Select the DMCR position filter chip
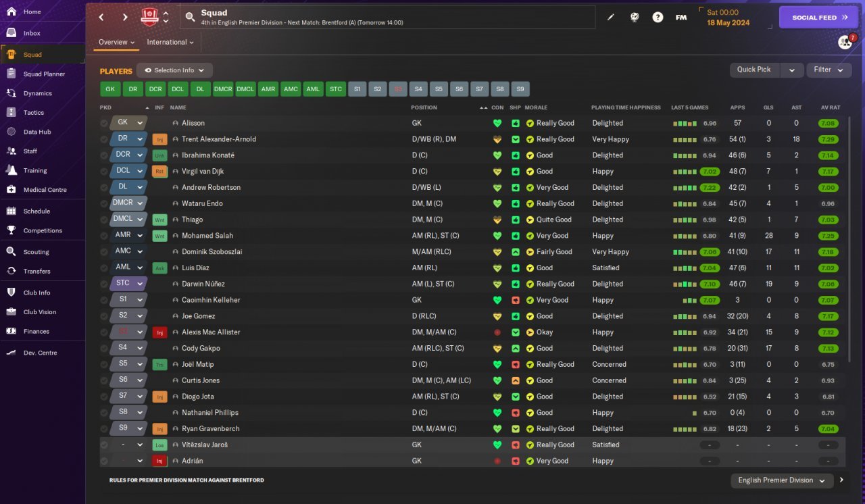The height and width of the screenshot is (504, 865). tap(223, 89)
